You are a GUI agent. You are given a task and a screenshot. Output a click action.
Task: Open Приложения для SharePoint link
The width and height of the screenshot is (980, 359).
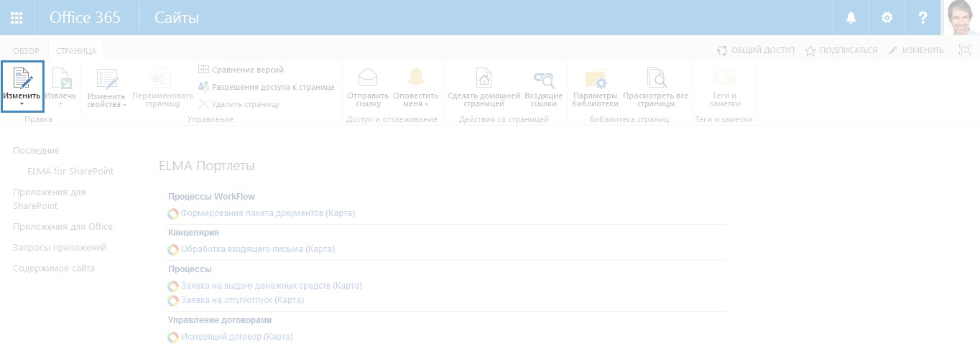(49, 199)
